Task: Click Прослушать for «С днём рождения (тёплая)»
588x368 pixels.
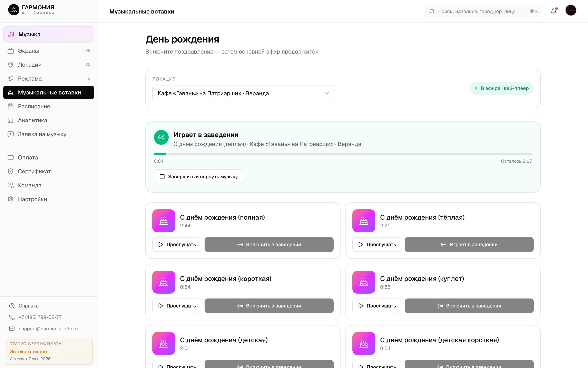Action: click(x=377, y=244)
